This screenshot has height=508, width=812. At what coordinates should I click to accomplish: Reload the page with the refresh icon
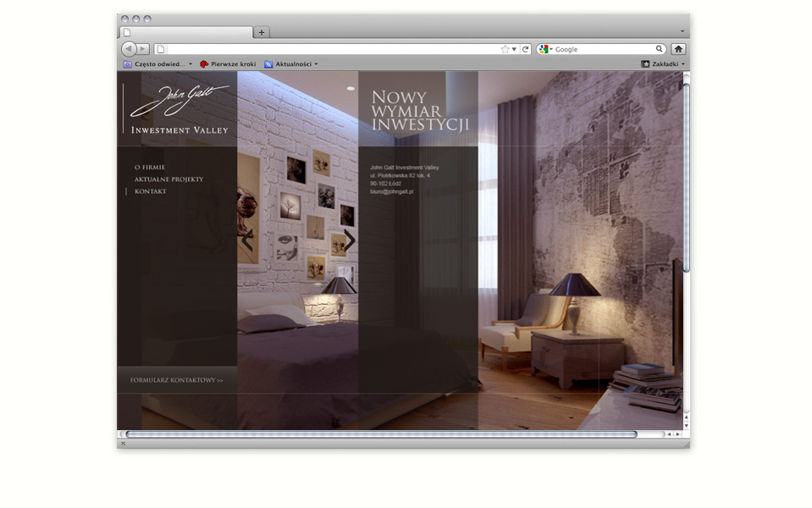tap(525, 49)
